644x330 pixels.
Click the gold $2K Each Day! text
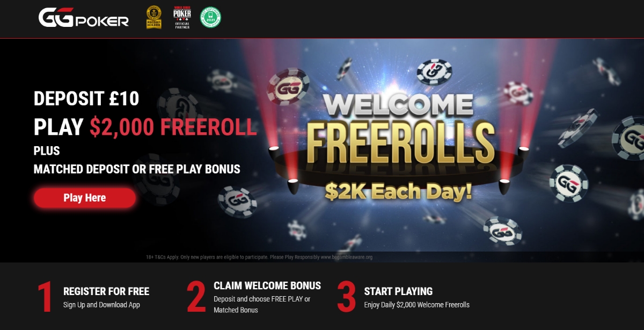pos(398,191)
